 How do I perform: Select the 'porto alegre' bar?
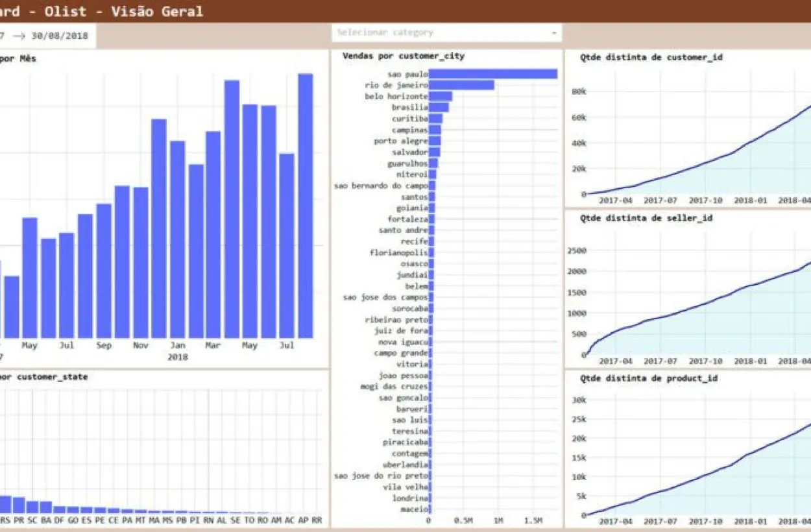click(433, 141)
